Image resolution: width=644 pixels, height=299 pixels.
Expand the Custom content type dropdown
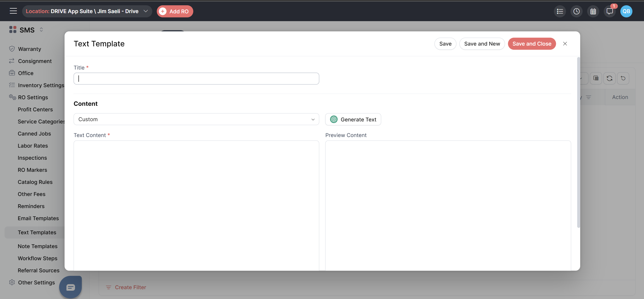pos(196,119)
